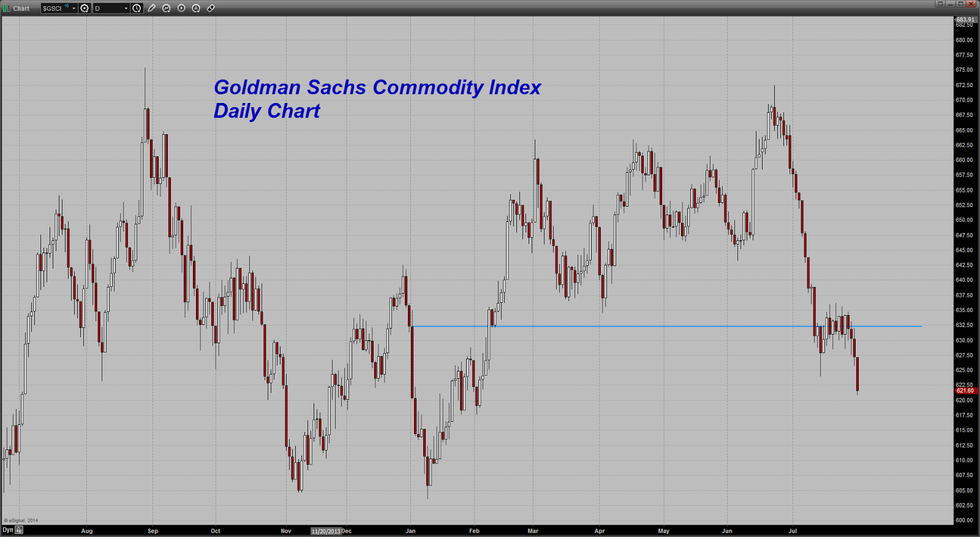Click the 635.00 price axis label
The height and width of the screenshot is (537, 980).
(x=964, y=310)
